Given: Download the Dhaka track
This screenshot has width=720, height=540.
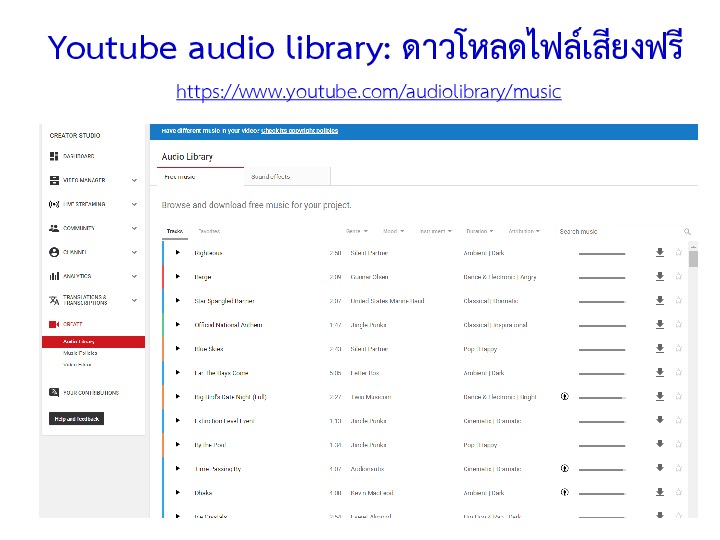Looking at the screenshot, I should [x=660, y=492].
